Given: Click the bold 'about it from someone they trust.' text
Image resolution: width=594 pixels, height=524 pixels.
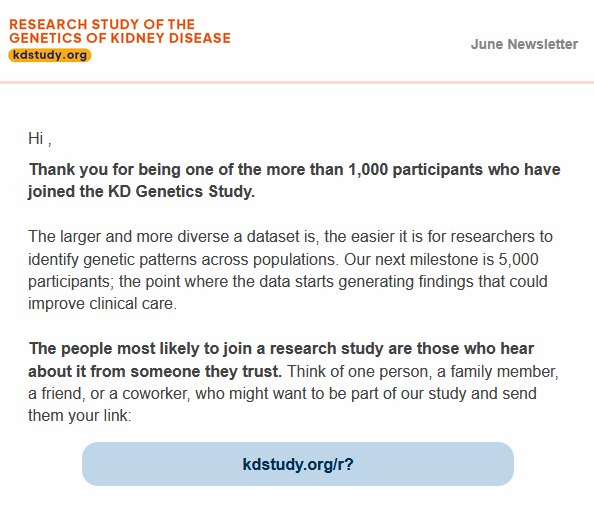Looking at the screenshot, I should tap(155, 371).
